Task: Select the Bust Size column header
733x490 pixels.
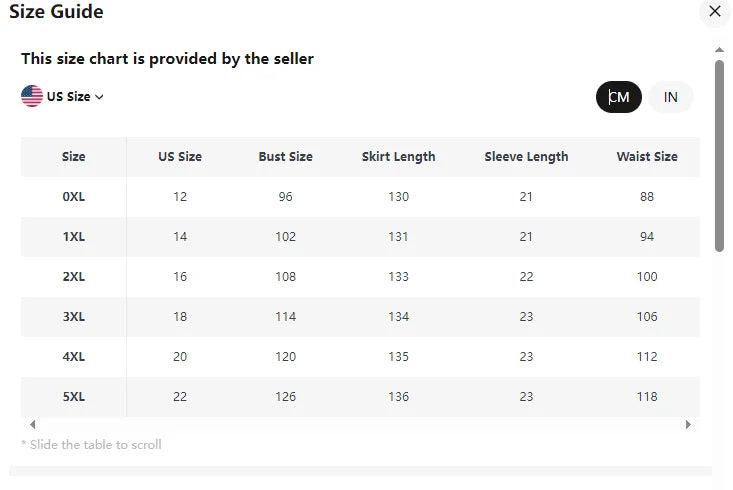Action: pyautogui.click(x=286, y=157)
